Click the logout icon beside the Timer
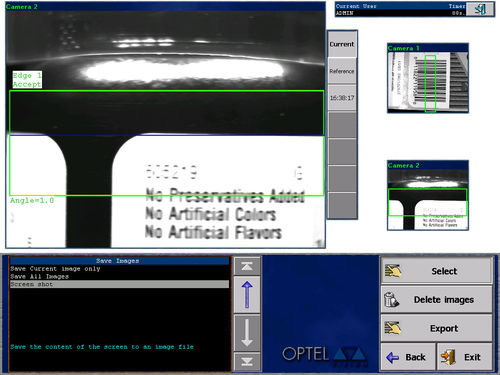 [480, 9]
